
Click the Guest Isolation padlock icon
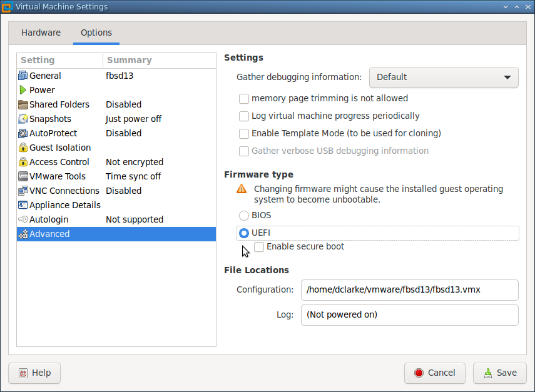pyautogui.click(x=23, y=148)
